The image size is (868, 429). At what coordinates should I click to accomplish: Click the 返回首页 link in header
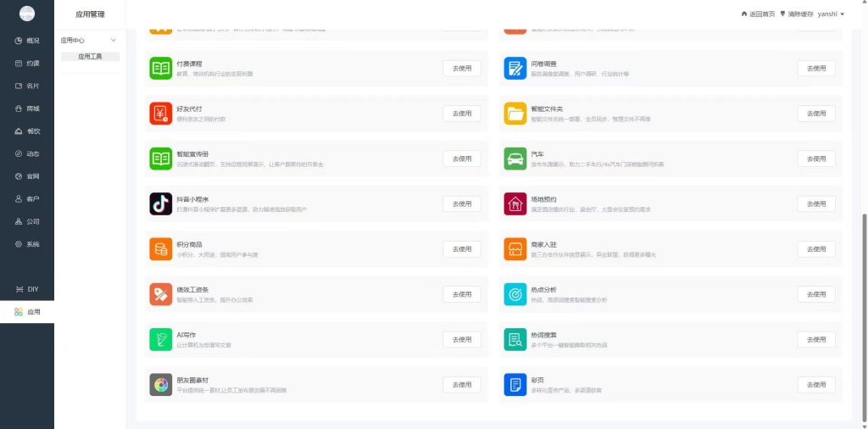pyautogui.click(x=758, y=14)
